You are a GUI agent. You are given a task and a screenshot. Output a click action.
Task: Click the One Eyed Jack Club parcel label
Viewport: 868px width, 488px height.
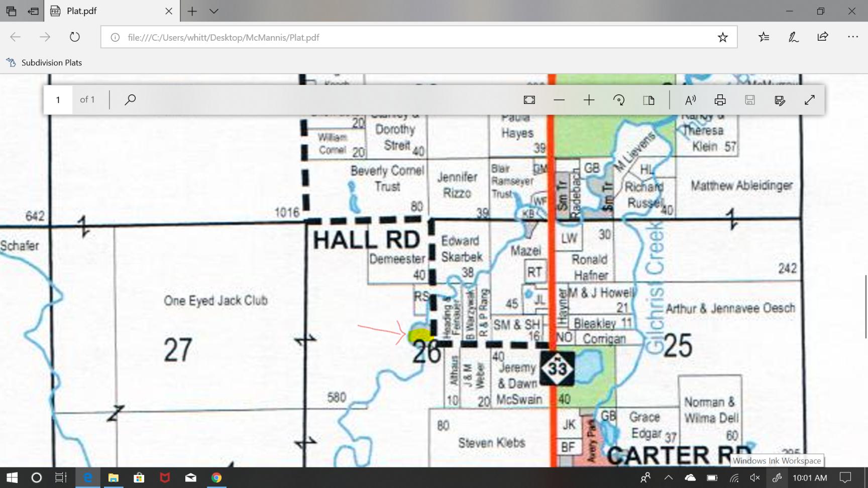pyautogui.click(x=215, y=301)
